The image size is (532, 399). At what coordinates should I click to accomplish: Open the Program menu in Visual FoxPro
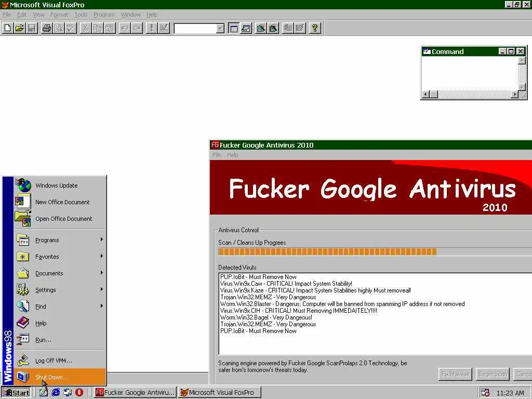pyautogui.click(x=104, y=15)
